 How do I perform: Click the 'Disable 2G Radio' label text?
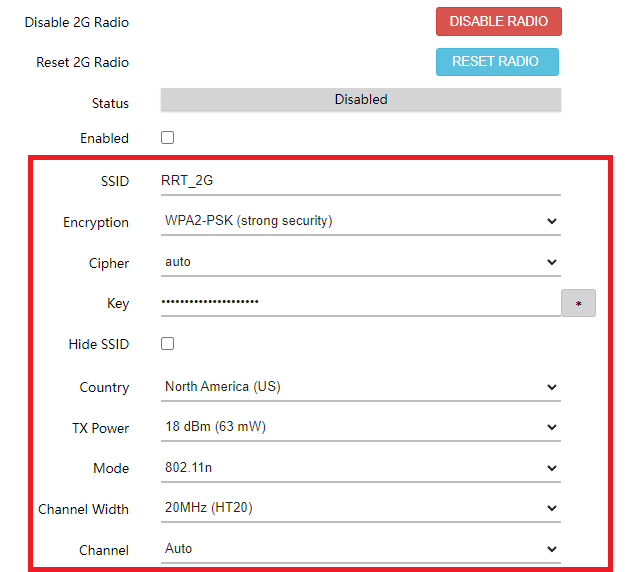[x=77, y=22]
